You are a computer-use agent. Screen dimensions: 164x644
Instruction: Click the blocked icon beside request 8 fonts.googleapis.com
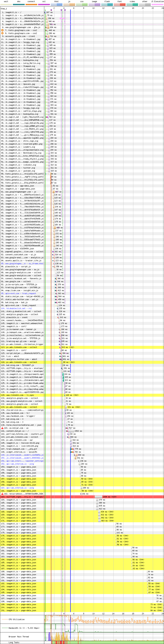tap(2, 33)
